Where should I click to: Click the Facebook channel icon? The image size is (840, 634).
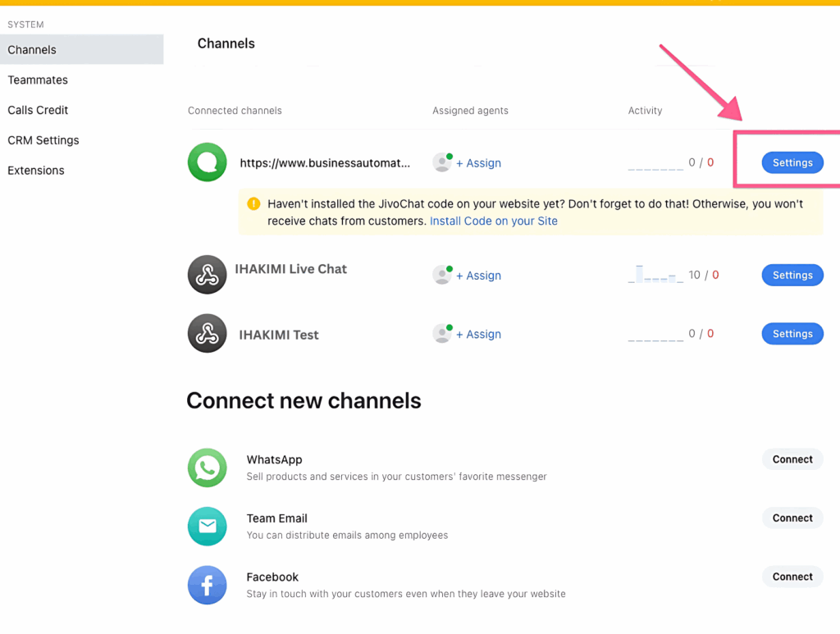[x=207, y=585]
